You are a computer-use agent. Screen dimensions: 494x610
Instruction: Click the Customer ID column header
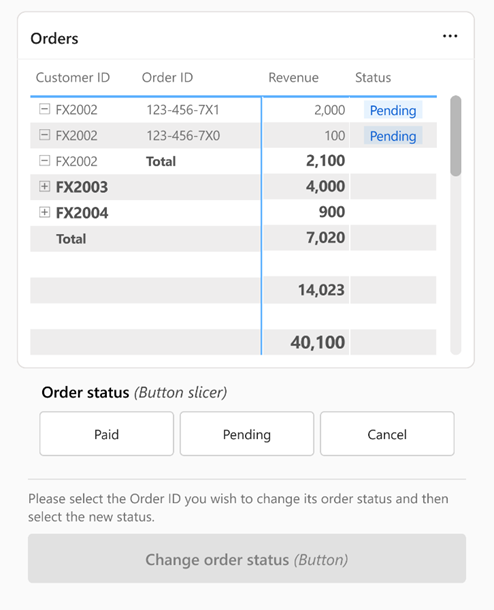click(73, 77)
